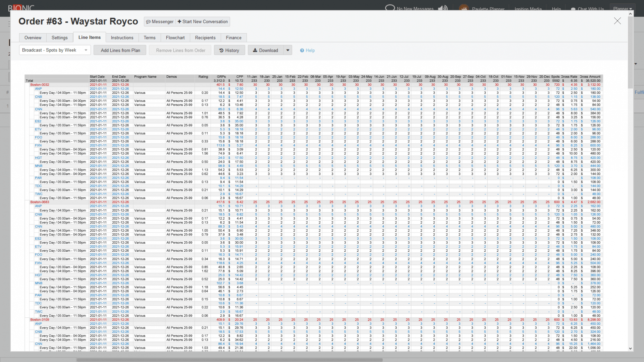Image resolution: width=644 pixels, height=362 pixels.
Task: Click the CNN station under Boston-0032
Action: coord(38,109)
